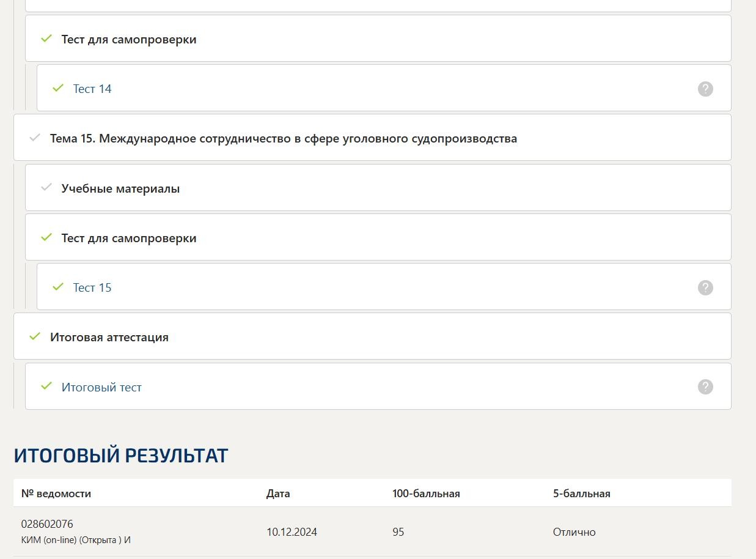This screenshot has width=756, height=559.
Task: Open the Тест 14 link
Action: (x=92, y=89)
